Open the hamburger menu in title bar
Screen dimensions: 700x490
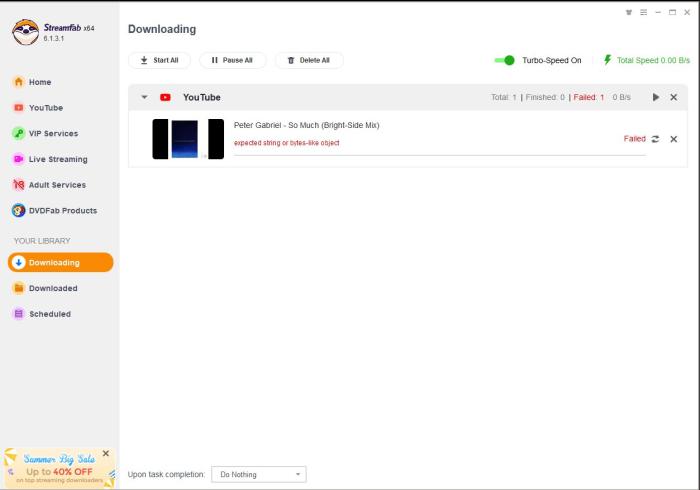pyautogui.click(x=643, y=13)
